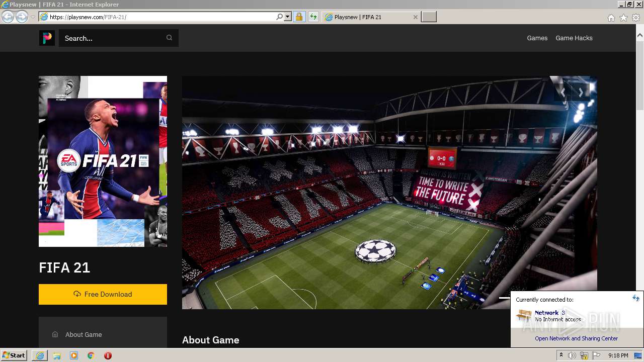Screen dimensions: 644x362
Task: Open the Game Hacks menu link
Action: pyautogui.click(x=574, y=38)
